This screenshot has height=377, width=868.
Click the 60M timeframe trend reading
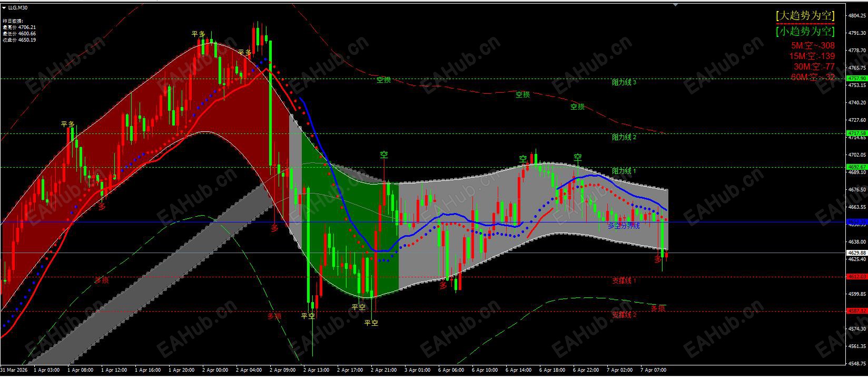point(813,77)
